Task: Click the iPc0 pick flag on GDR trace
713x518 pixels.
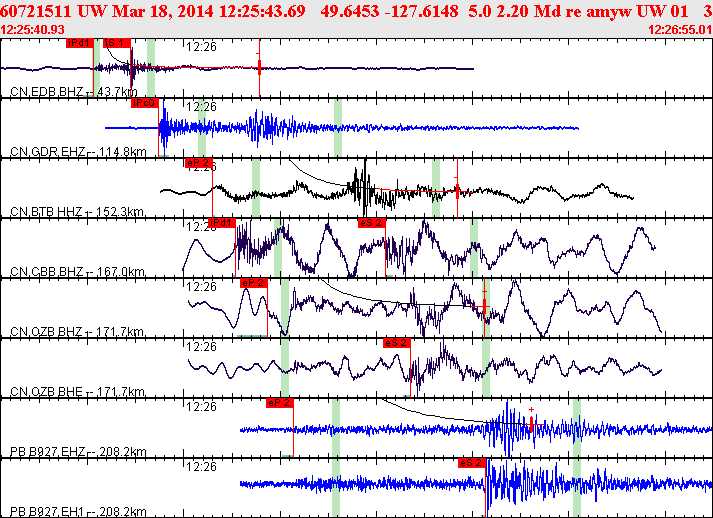Action: tap(145, 103)
